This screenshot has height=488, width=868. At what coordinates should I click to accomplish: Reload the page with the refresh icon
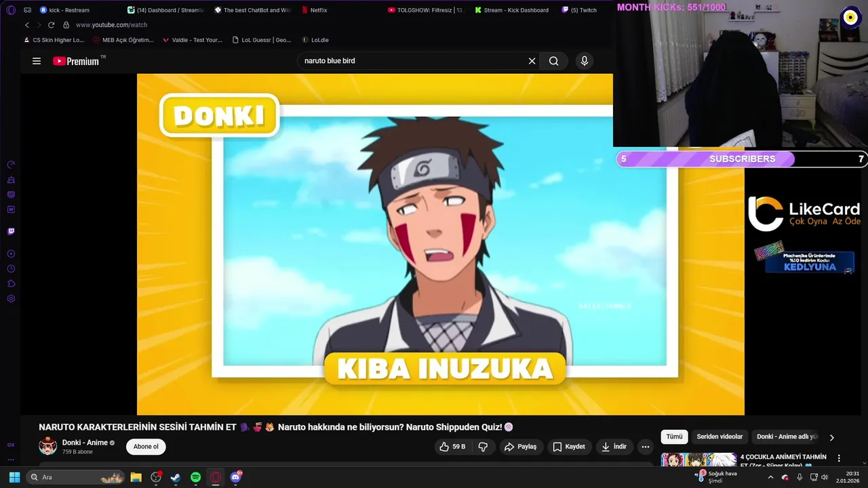(x=51, y=25)
